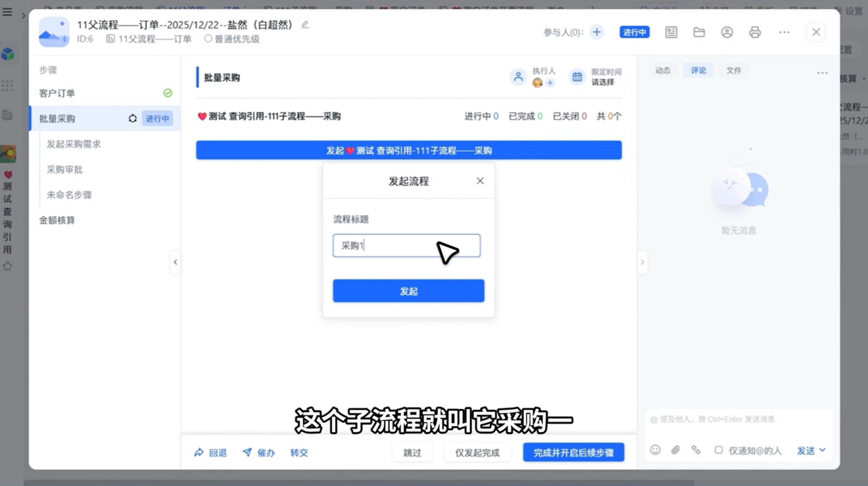Close the 发起流程 dialog
868x486 pixels.
tap(480, 181)
